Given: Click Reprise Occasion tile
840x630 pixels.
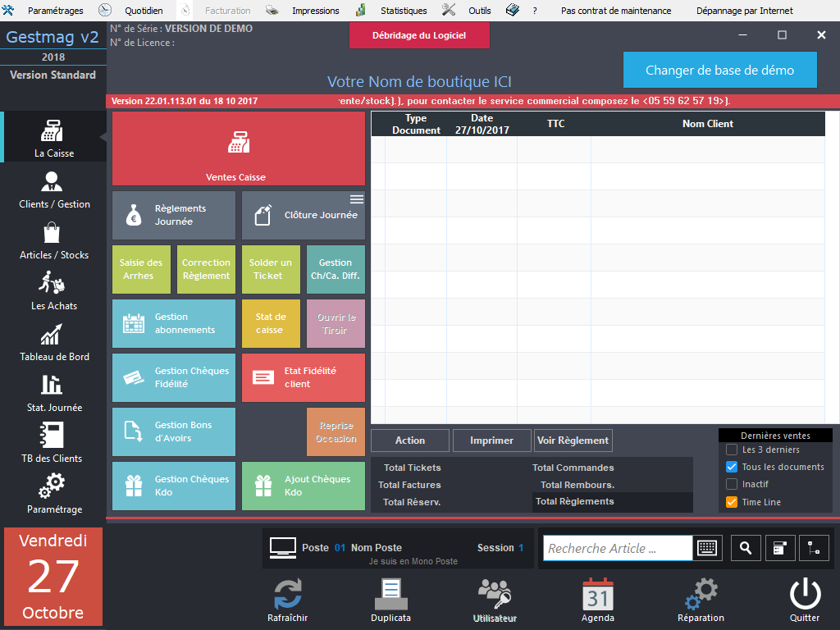Looking at the screenshot, I should point(336,431).
